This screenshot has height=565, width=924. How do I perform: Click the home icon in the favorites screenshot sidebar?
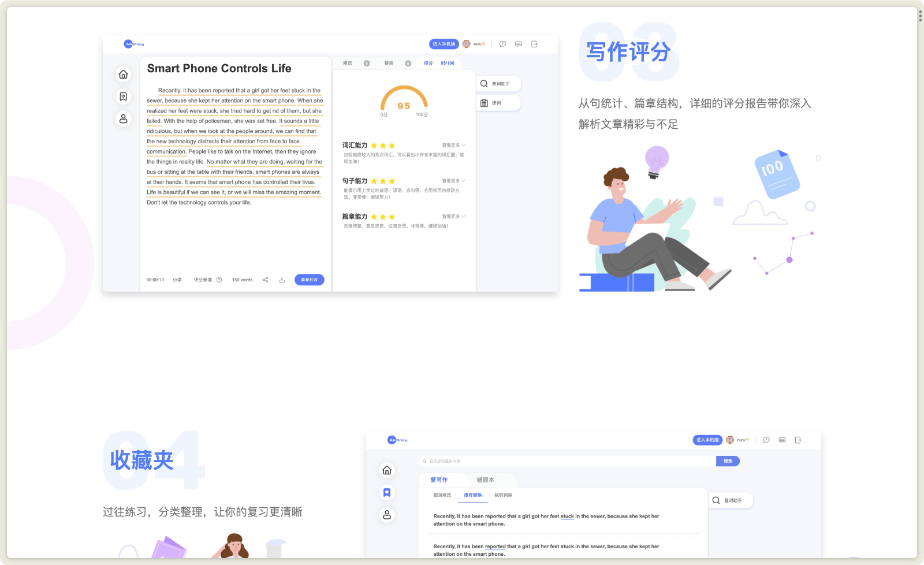tap(387, 470)
